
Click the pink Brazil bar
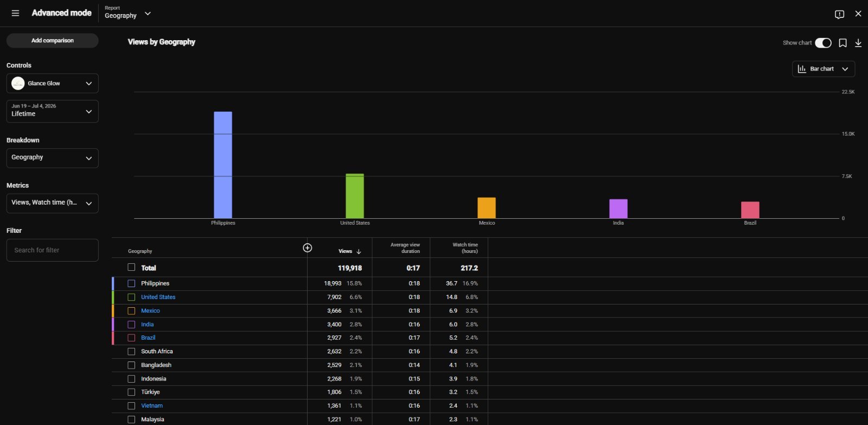750,210
